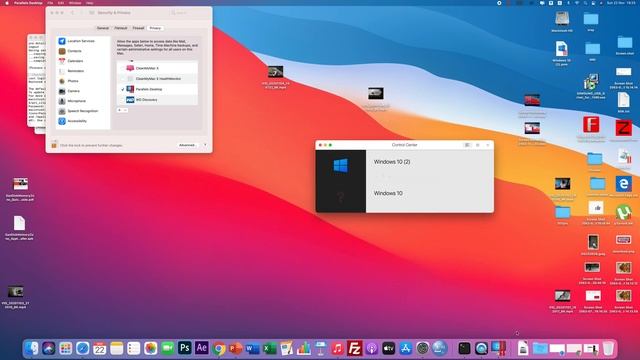Image resolution: width=640 pixels, height=360 pixels.
Task: Select Contacts in the privacy sidebar
Action: pyautogui.click(x=82, y=51)
